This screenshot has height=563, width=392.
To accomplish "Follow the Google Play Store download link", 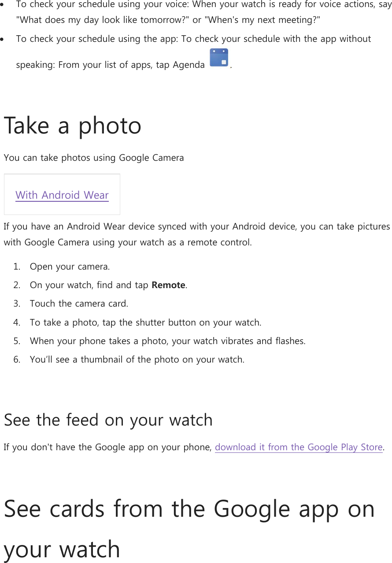I will (x=299, y=447).
